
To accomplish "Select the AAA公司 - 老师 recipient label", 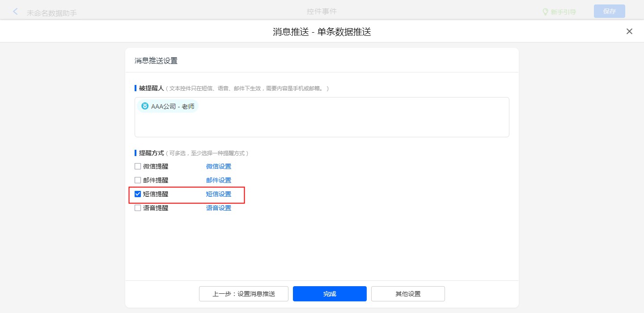I will (173, 106).
